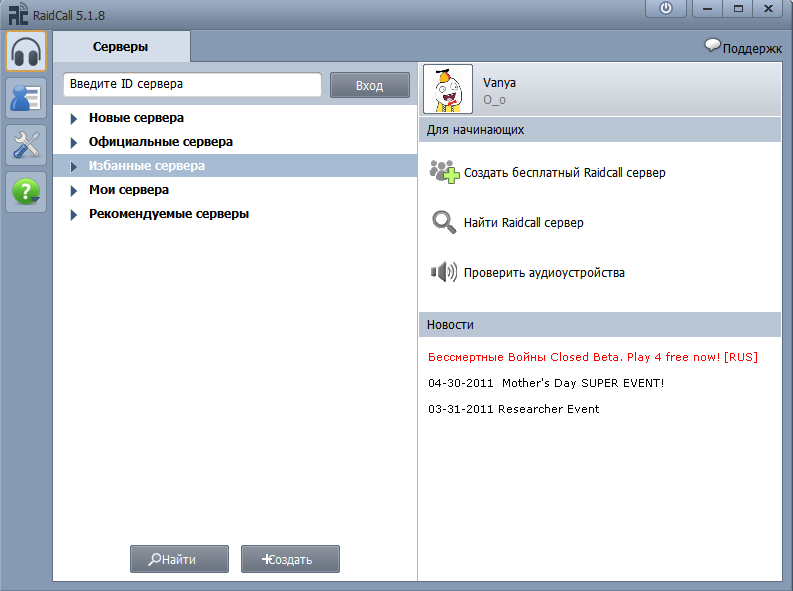Click the RaidCall logo in title bar
The width and height of the screenshot is (793, 591).
[x=18, y=14]
